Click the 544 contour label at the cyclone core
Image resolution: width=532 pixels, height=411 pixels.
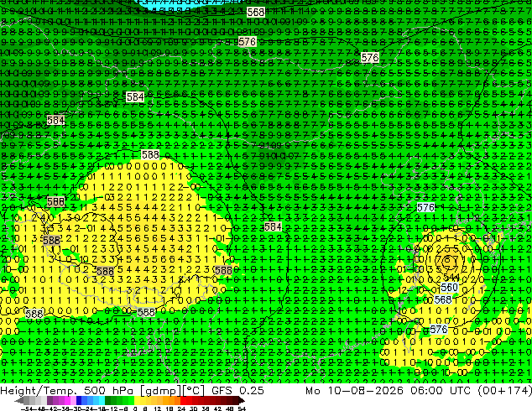[451, 278]
